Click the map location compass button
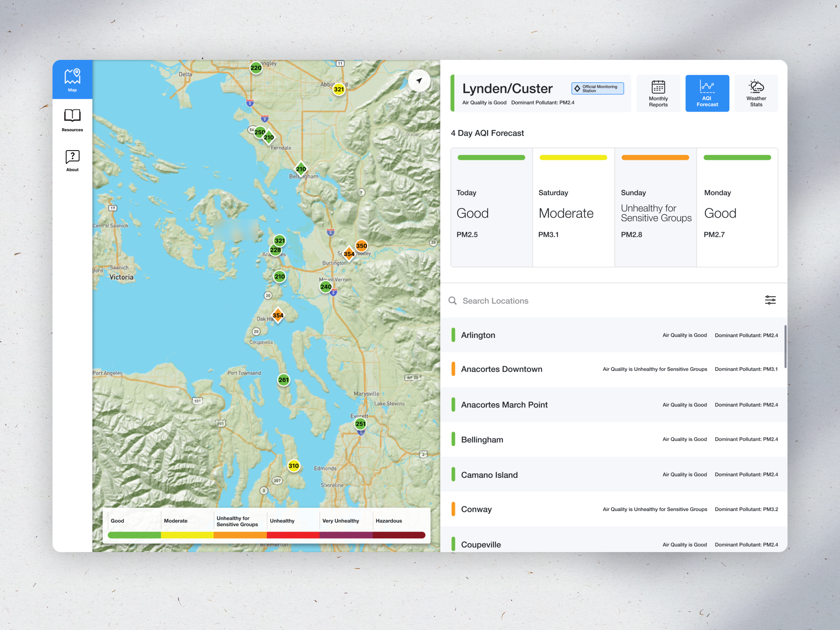This screenshot has height=630, width=840. (x=419, y=80)
